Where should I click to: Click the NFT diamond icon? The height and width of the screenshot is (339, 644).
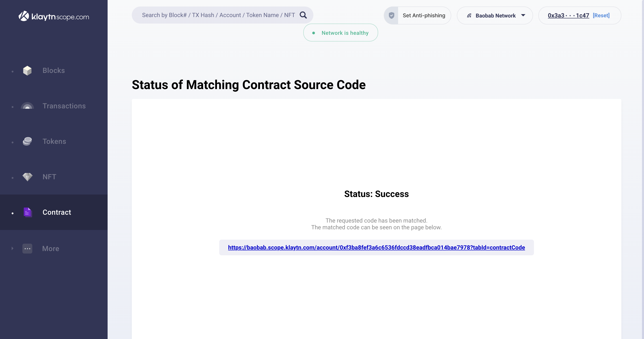[x=27, y=177]
